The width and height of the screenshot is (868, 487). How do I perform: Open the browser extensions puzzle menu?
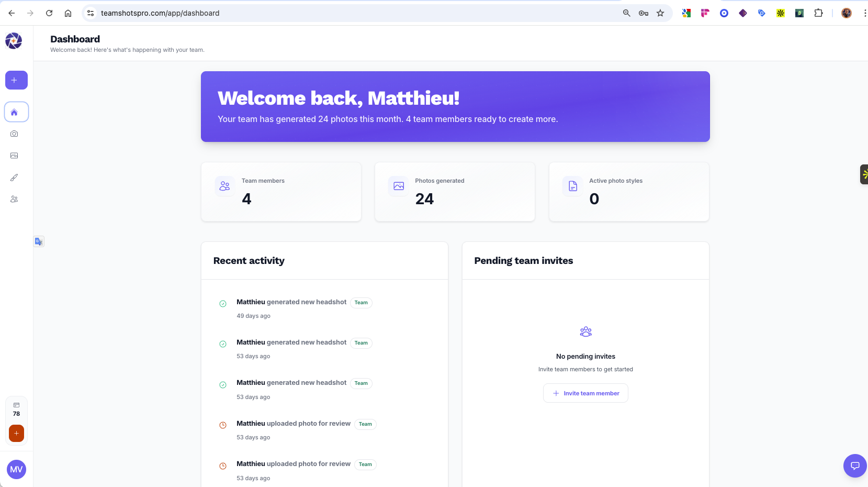coord(818,13)
